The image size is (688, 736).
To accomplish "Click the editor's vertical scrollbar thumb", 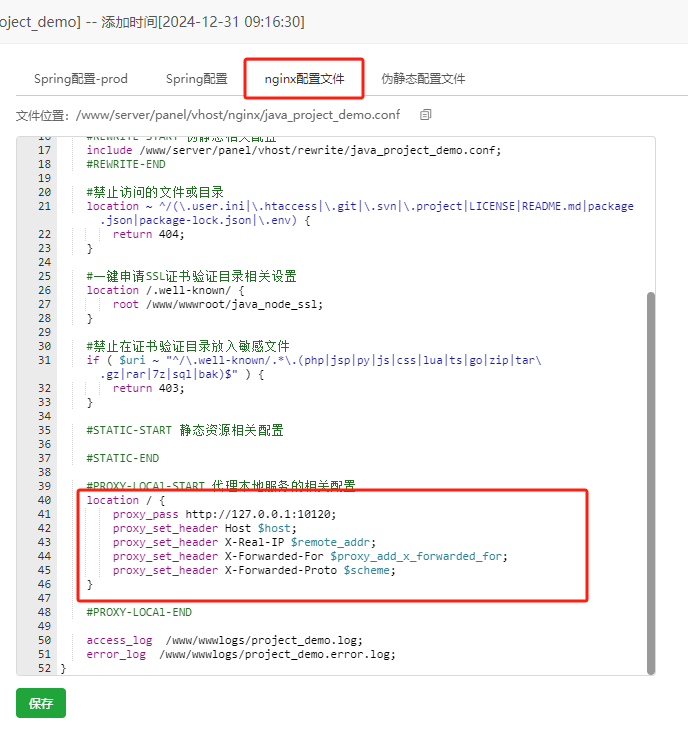I will click(x=651, y=480).
